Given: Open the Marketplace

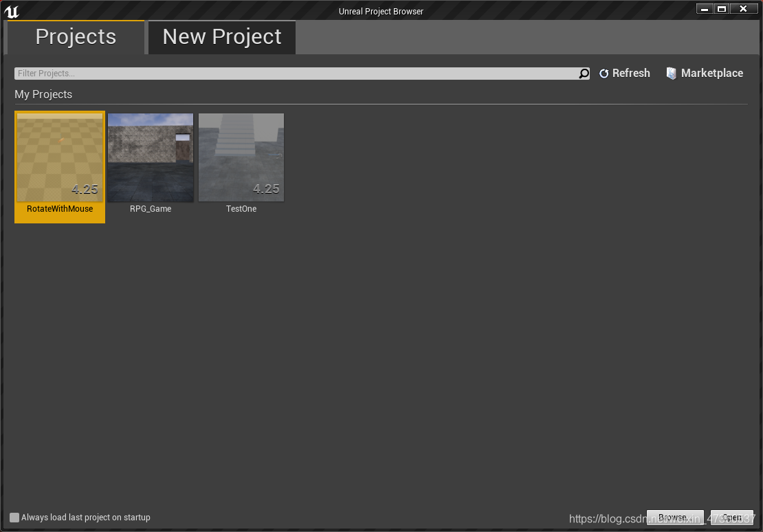Looking at the screenshot, I should coord(705,74).
